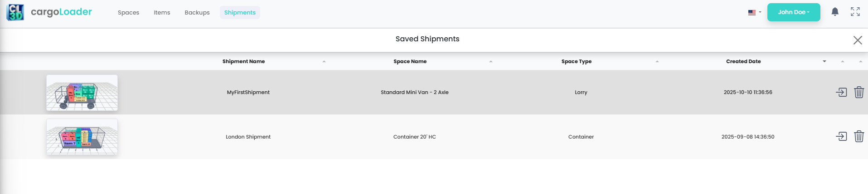Open the MyFirstShipment van thumbnail

[82, 93]
